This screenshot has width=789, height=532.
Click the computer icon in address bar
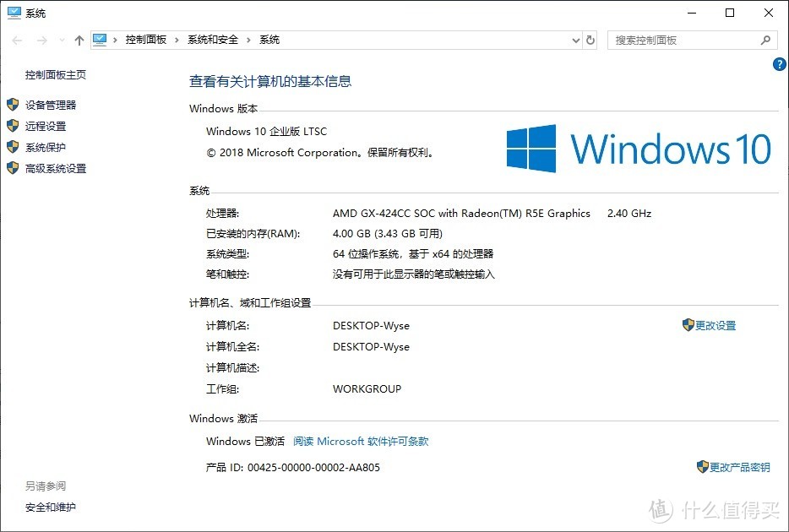pyautogui.click(x=100, y=40)
